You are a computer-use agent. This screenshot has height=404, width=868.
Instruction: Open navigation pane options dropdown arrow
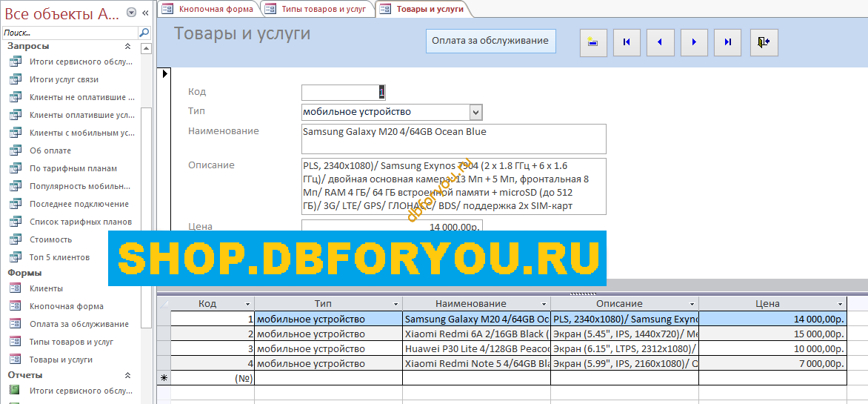pyautogui.click(x=131, y=13)
